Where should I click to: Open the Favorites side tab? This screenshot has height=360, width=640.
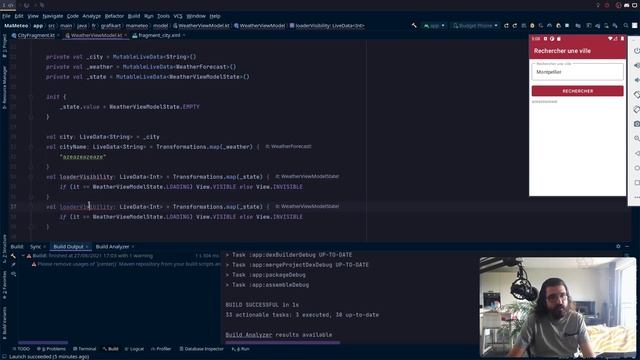4,284
